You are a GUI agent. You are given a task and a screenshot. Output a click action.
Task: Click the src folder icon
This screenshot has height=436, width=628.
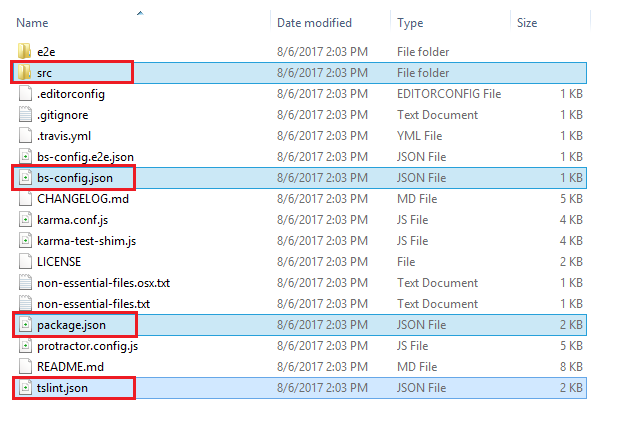pos(24,72)
